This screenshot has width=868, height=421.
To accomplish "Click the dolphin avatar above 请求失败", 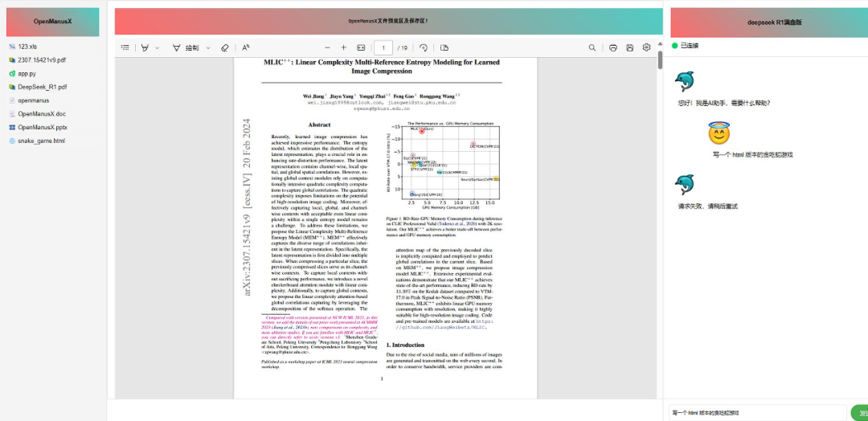I will (x=684, y=184).
